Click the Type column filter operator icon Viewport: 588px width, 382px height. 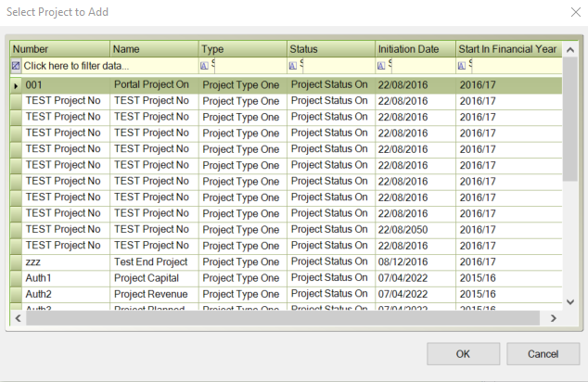(x=204, y=66)
